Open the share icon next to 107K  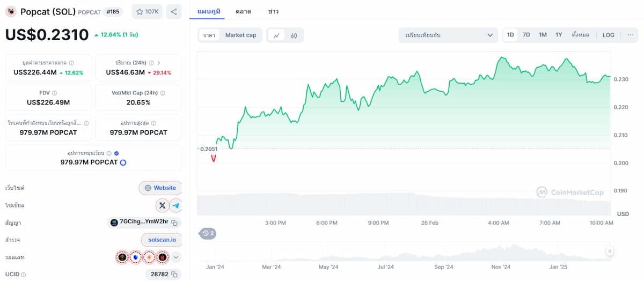(x=173, y=11)
